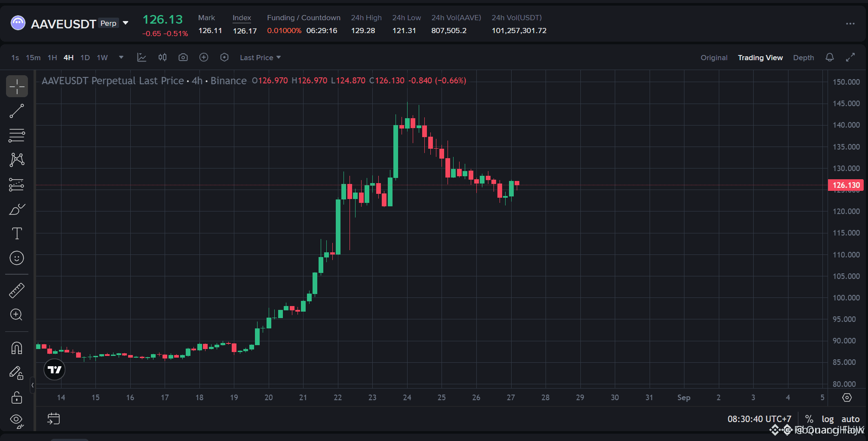868x441 pixels.
Task: Click the 150.000 price axis label
Action: tap(846, 82)
